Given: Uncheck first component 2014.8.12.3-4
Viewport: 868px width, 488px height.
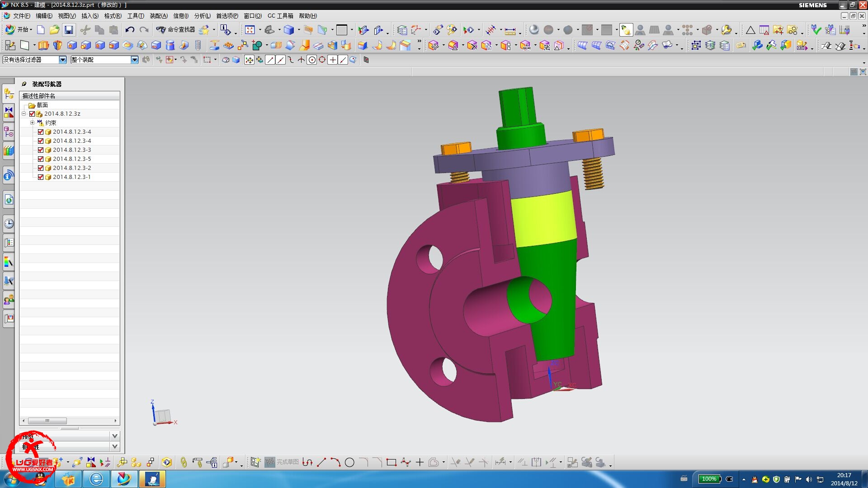Looking at the screenshot, I should 41,132.
